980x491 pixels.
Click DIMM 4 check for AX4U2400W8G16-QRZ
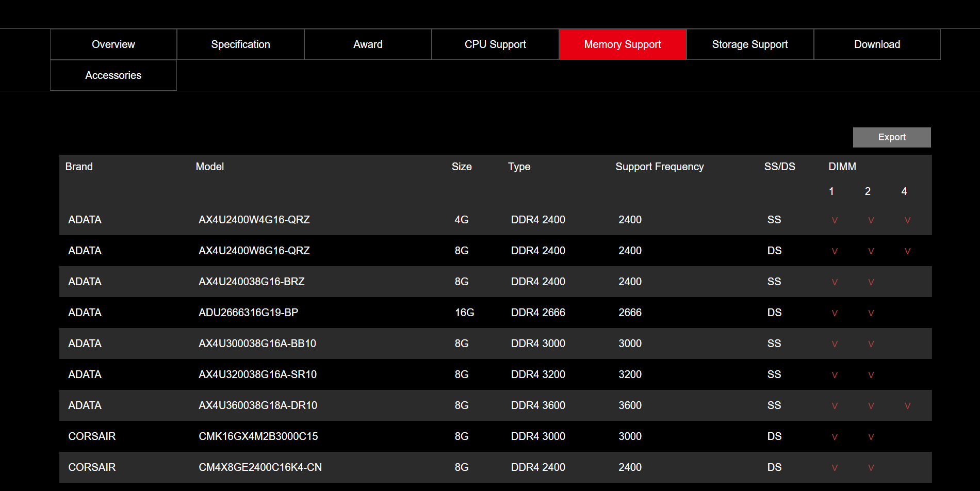click(907, 251)
